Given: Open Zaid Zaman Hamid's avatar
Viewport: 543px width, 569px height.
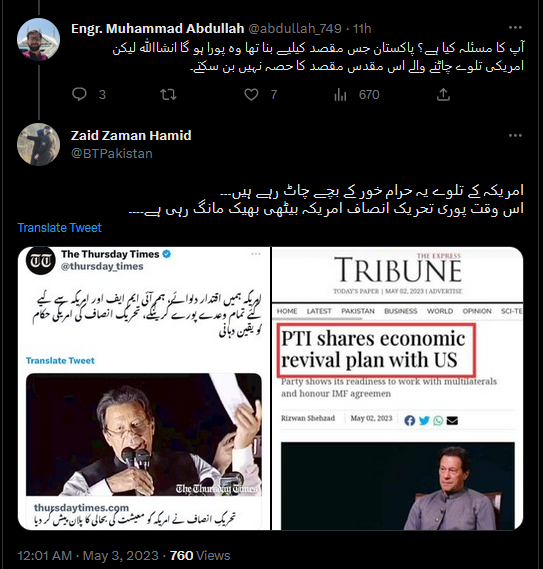Looking at the screenshot, I should coord(38,144).
